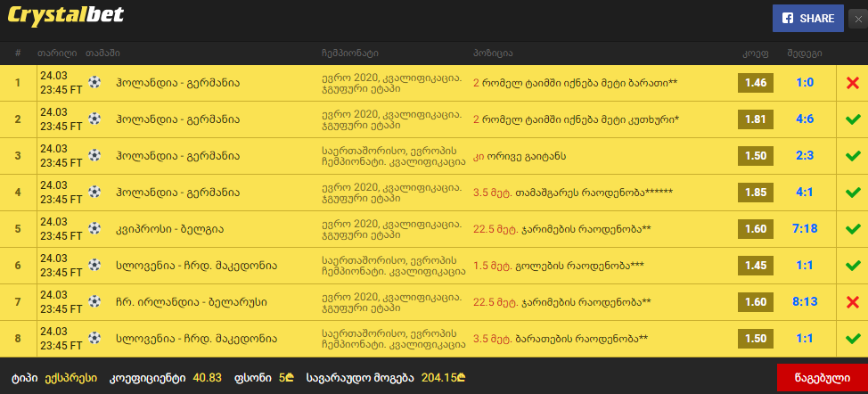Click odds box 1.45 in row 6

(x=756, y=266)
